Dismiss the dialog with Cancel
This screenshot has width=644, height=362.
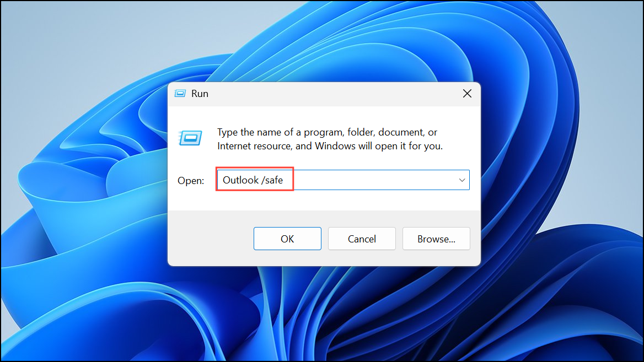[x=362, y=239]
